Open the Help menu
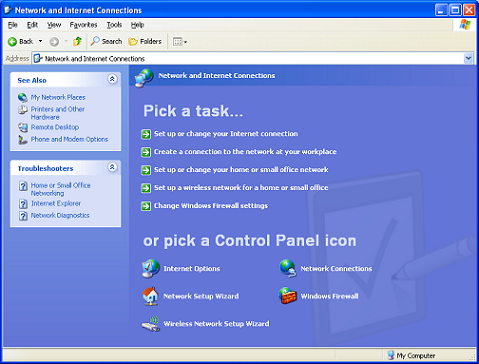The height and width of the screenshot is (364, 479). [x=137, y=25]
